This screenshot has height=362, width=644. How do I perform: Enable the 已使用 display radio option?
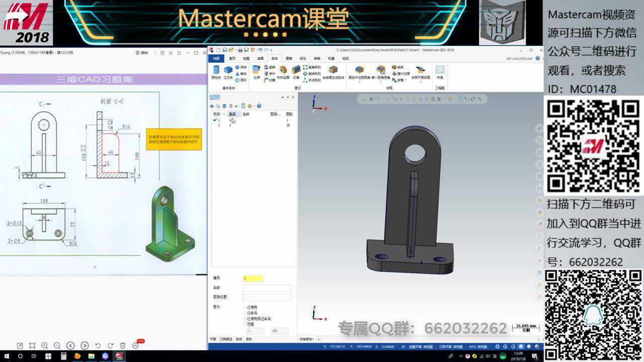tap(246, 308)
